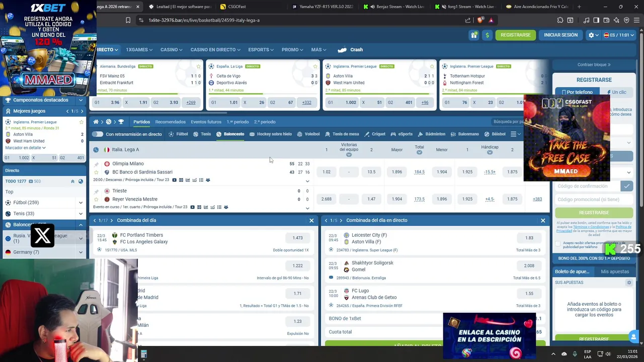Open +383 more markets for Trieste match
The image size is (644, 362).
click(537, 199)
